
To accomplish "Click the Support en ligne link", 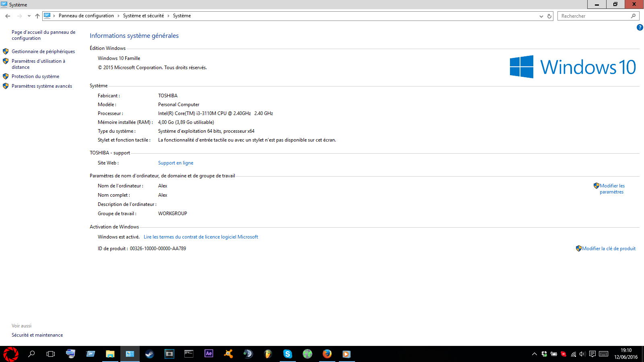I will click(175, 163).
